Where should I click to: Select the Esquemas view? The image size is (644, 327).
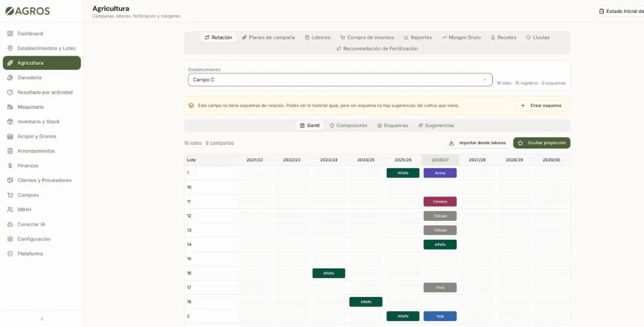coord(393,125)
